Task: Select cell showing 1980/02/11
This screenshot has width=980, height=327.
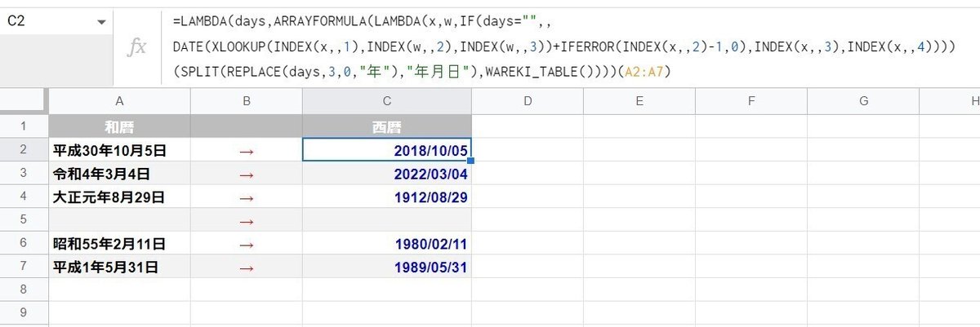Action: (x=386, y=243)
